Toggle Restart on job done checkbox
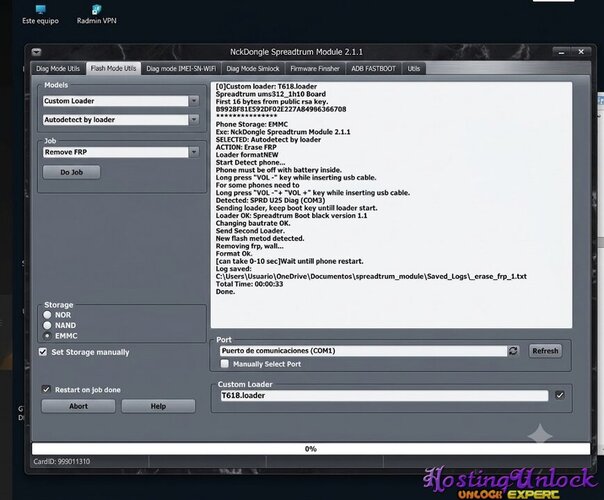This screenshot has width=604, height=500. point(46,389)
